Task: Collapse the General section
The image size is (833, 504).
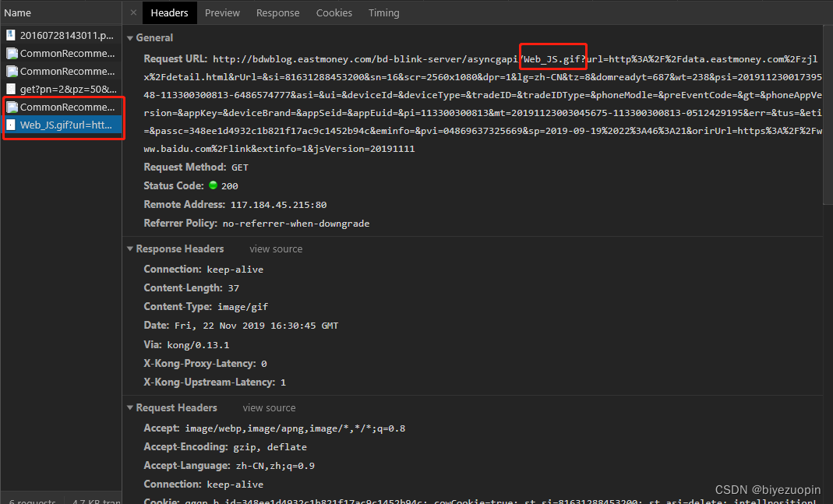Action: pyautogui.click(x=130, y=38)
